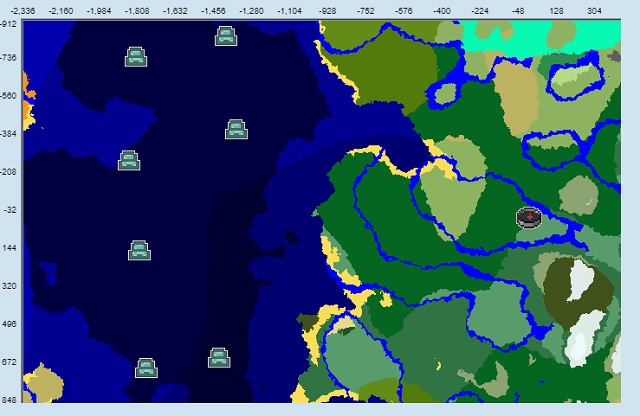This screenshot has height=416, width=640.
Task: Click the -224 horizontal axis label
Action: pos(480,11)
